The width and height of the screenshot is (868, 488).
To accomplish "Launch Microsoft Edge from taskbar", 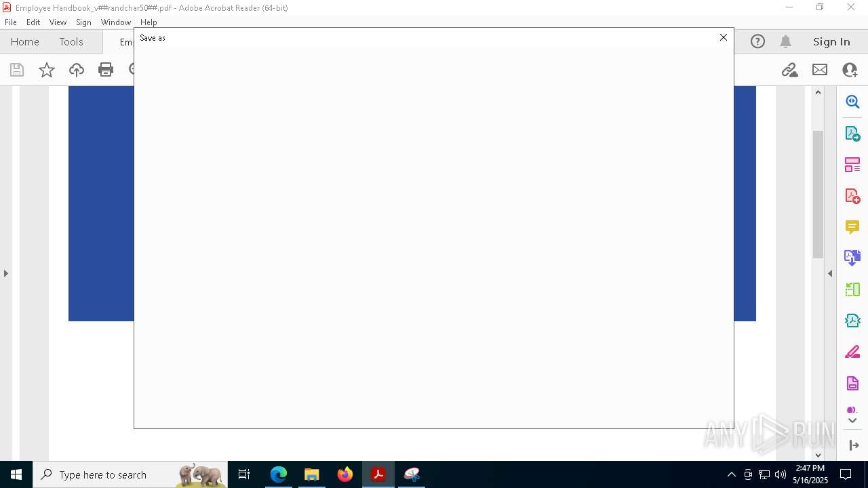I will [279, 474].
